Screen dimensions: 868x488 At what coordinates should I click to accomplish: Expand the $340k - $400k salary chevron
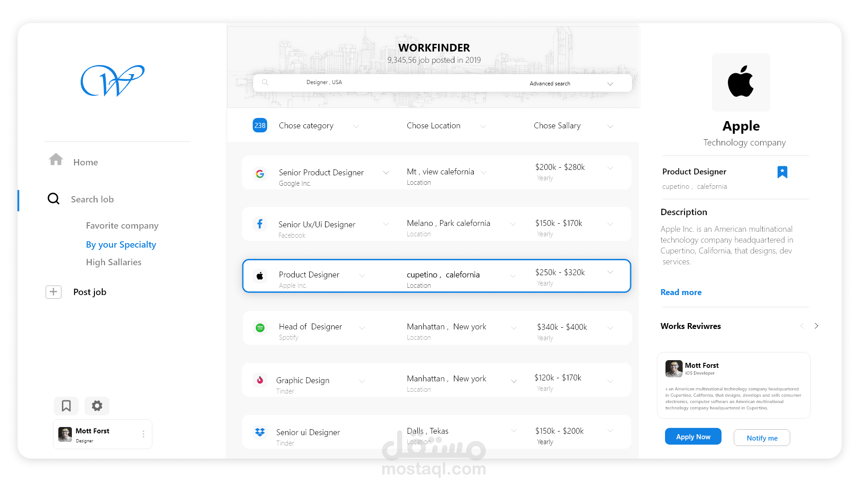[x=610, y=328]
